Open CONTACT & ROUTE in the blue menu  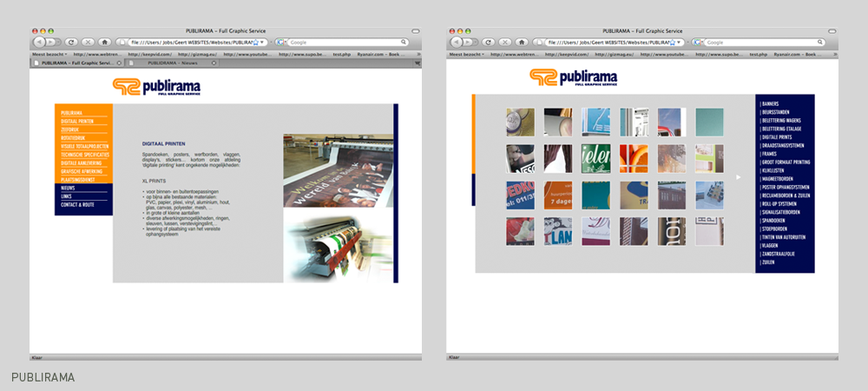pyautogui.click(x=77, y=204)
